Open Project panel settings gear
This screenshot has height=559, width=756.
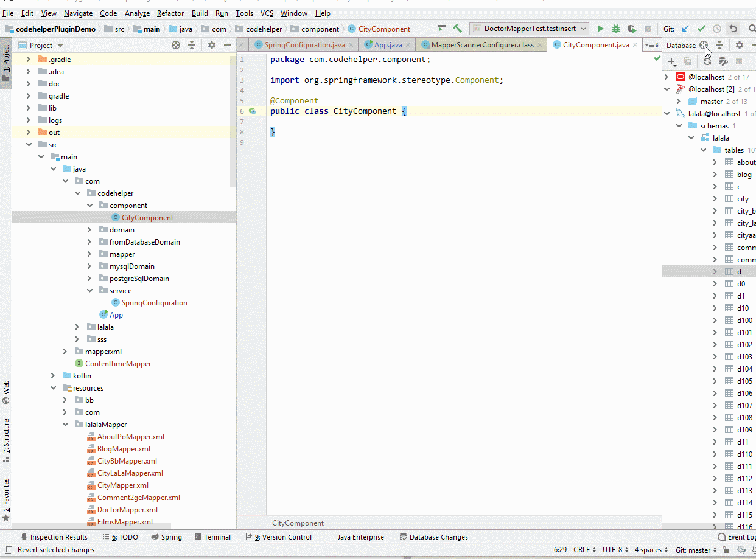click(211, 45)
